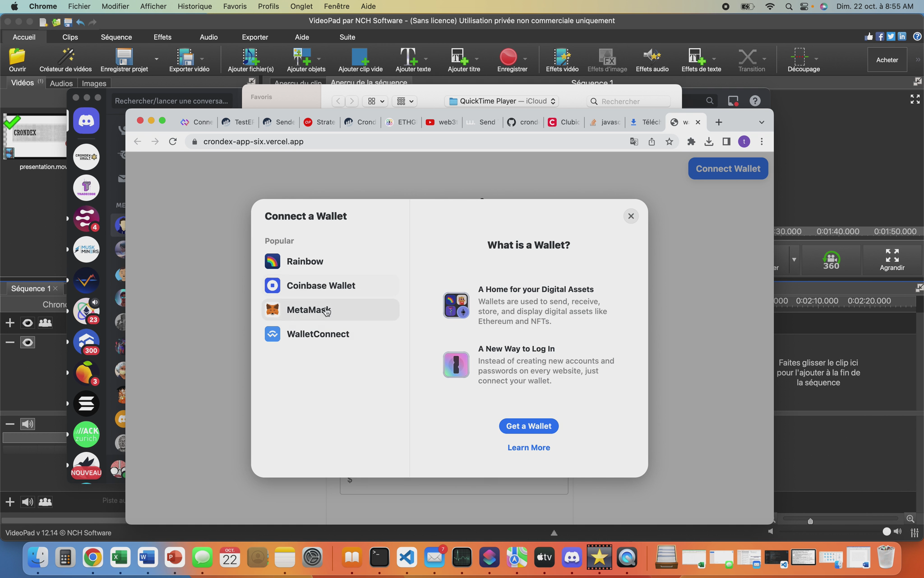Image resolution: width=924 pixels, height=578 pixels.
Task: Expand Enregistrer projet dropdown arrow
Action: click(157, 59)
